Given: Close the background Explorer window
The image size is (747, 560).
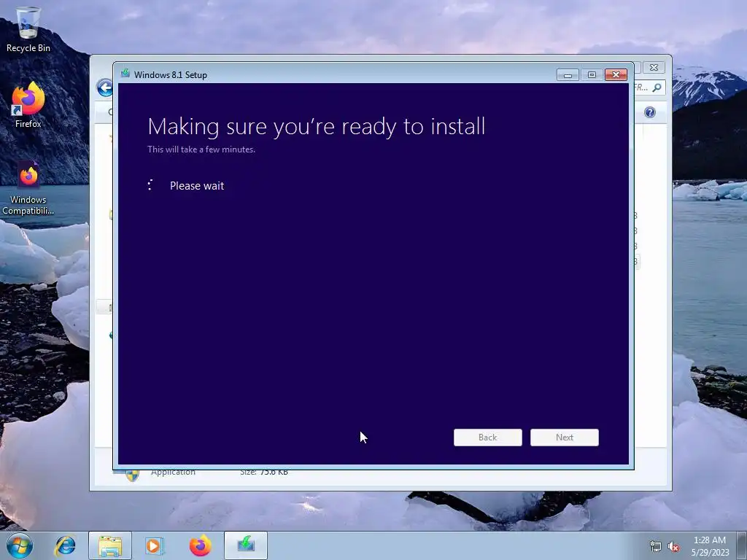Looking at the screenshot, I should pyautogui.click(x=654, y=68).
